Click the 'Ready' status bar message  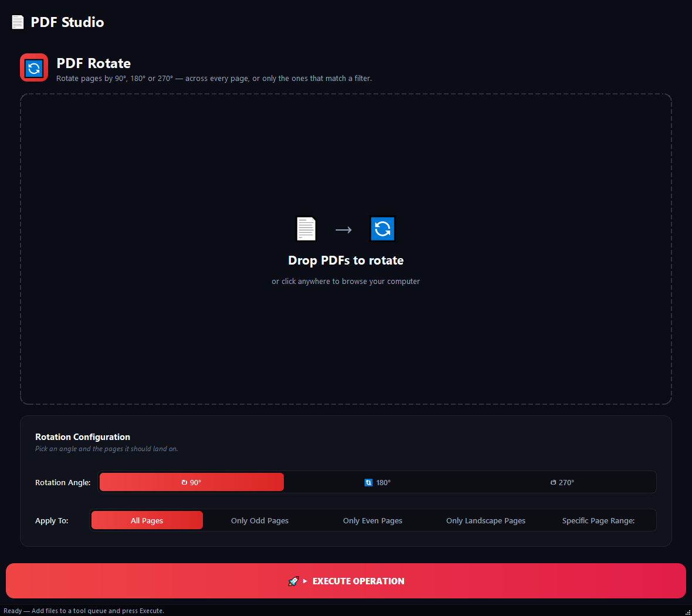pos(84,611)
